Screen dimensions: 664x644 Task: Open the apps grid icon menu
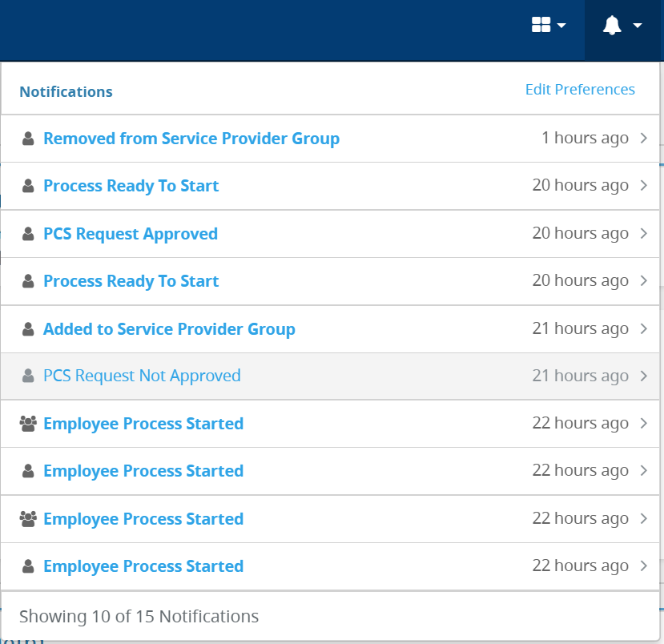541,25
